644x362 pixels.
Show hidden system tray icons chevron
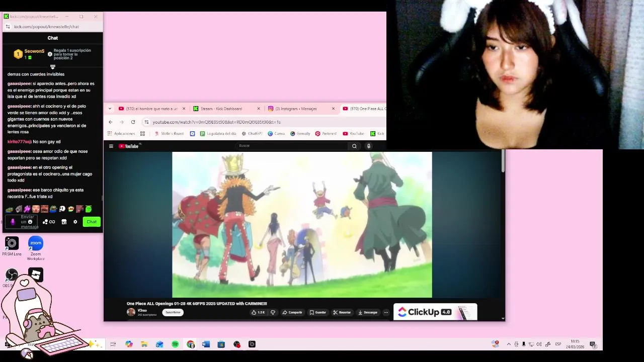click(x=509, y=344)
